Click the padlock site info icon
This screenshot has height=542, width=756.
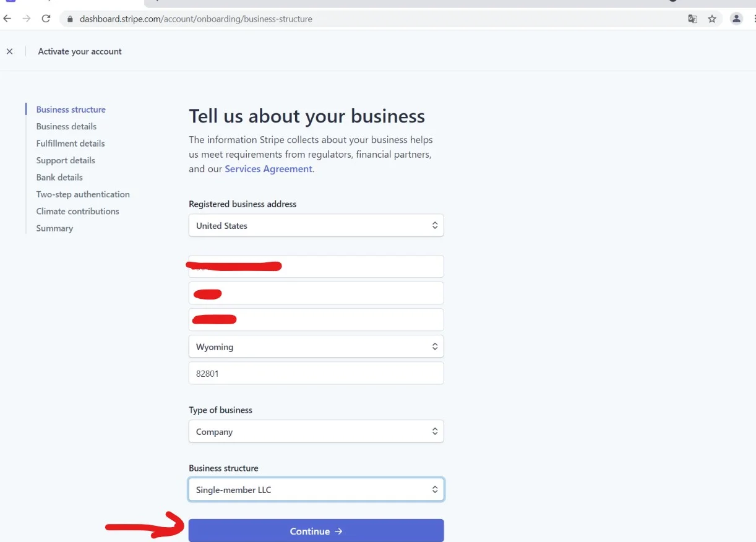[71, 19]
